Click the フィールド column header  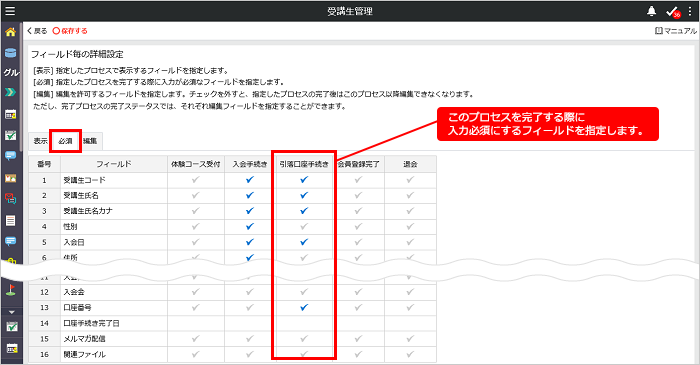coord(114,164)
